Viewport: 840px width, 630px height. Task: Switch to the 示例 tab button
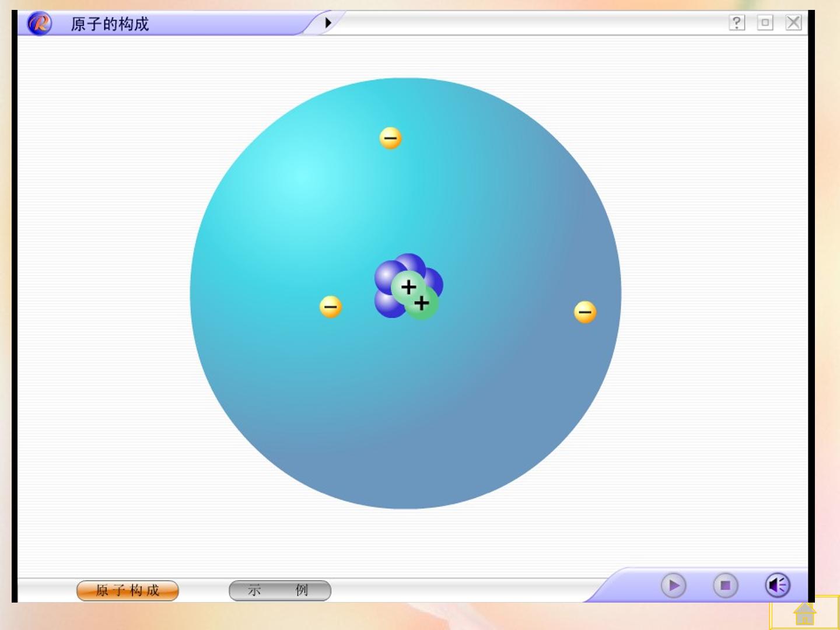click(280, 590)
